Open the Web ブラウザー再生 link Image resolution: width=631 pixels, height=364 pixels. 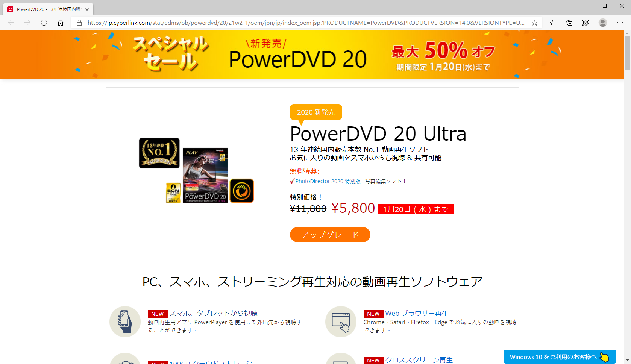point(417,313)
